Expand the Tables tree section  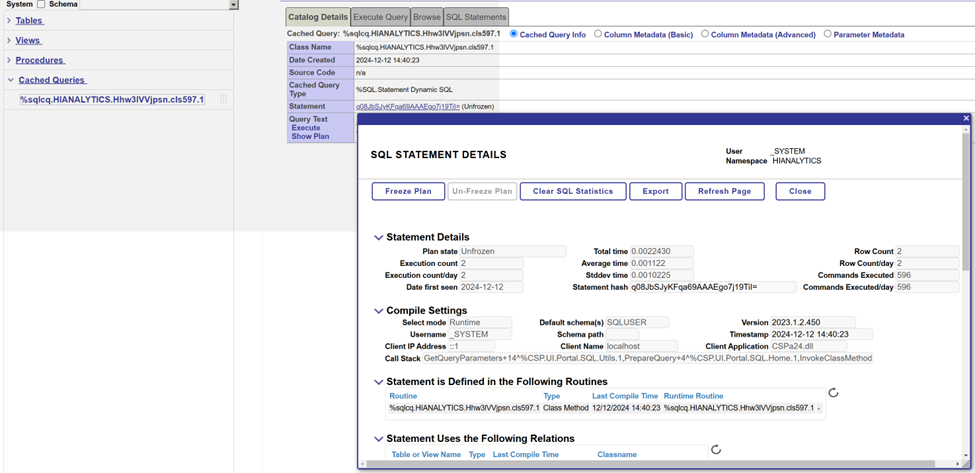(9, 20)
